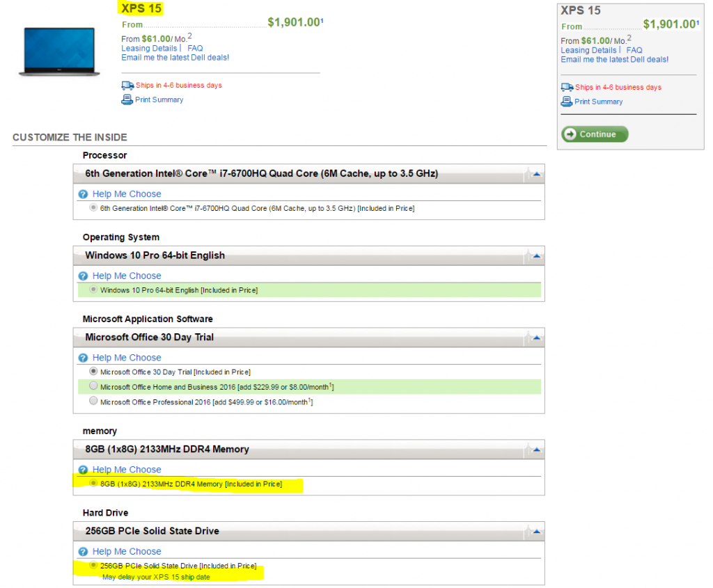Screen dimensions: 713x588
Task: Click the XPS 15 laptop product image
Action: pos(58,51)
